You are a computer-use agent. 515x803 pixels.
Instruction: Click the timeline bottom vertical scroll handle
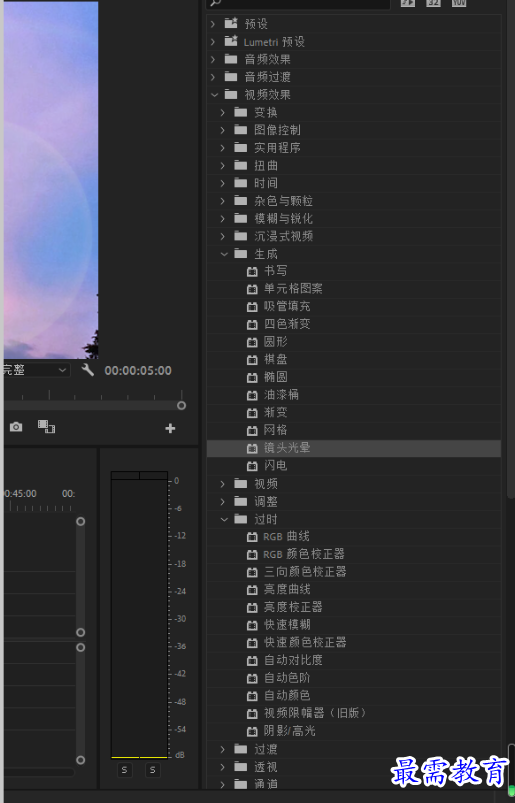click(80, 760)
